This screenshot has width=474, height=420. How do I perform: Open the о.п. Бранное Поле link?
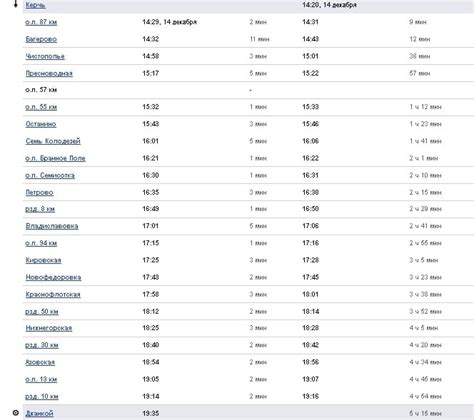tap(55, 158)
